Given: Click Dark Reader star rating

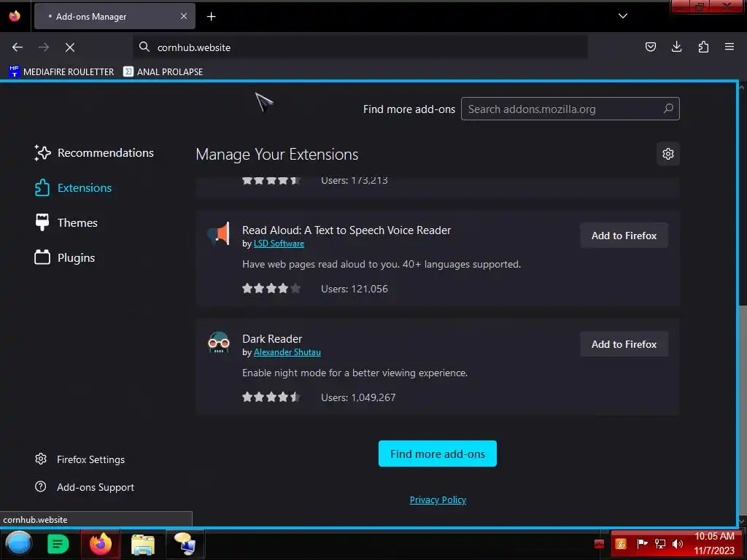Looking at the screenshot, I should pos(271,397).
